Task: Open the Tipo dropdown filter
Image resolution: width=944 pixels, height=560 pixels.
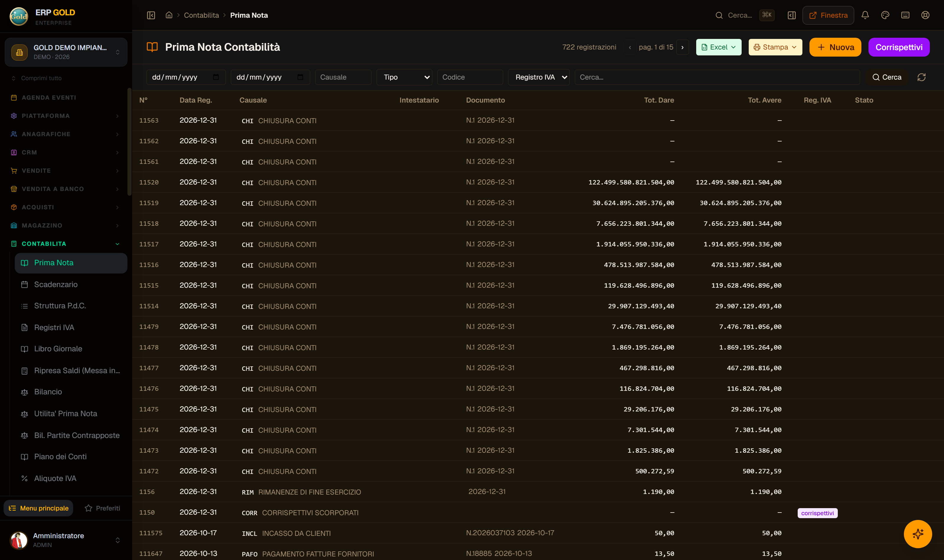Action: click(x=404, y=77)
